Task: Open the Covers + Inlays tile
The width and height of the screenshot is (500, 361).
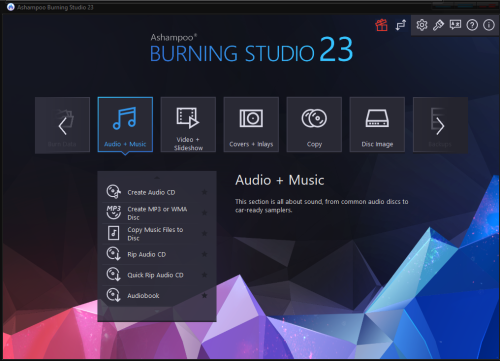Action: pyautogui.click(x=251, y=125)
